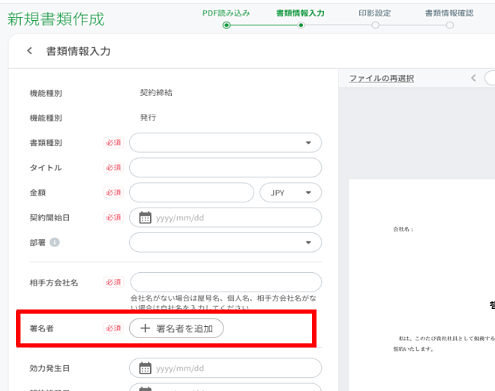Focus the 相手方会社名 input field
The width and height of the screenshot is (495, 391).
[x=226, y=282]
